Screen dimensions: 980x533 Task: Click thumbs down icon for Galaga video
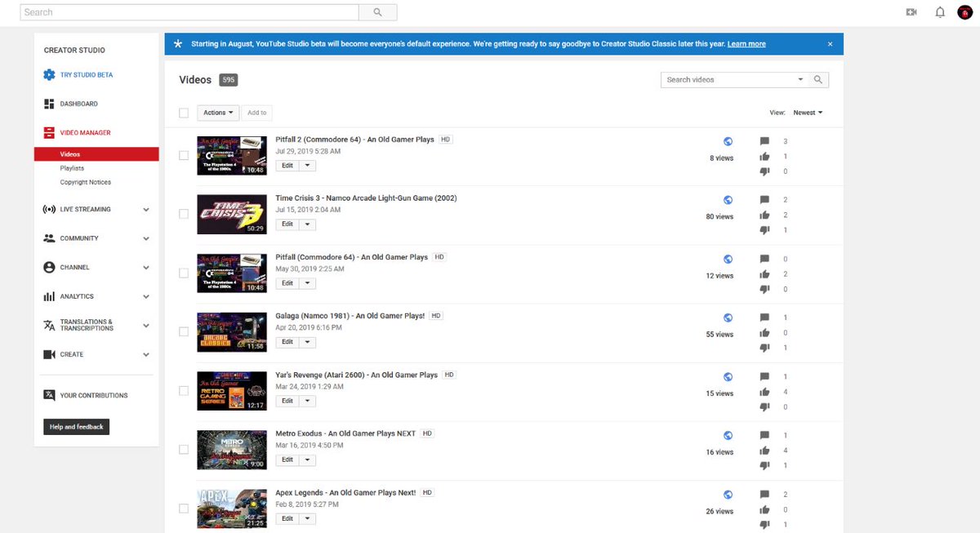tap(764, 348)
